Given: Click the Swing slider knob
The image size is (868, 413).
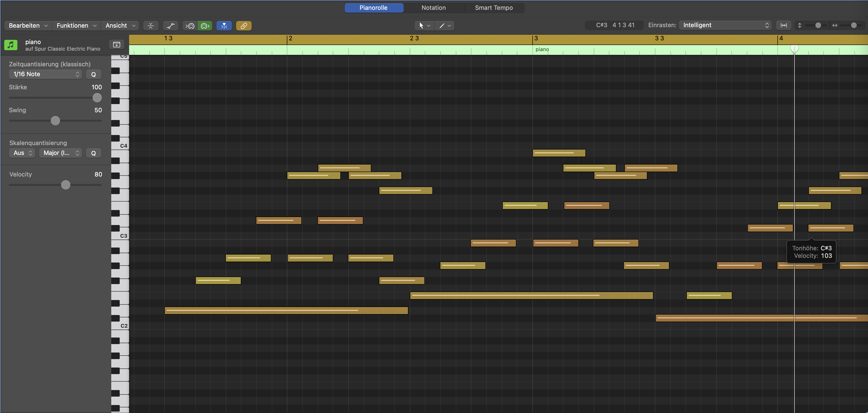Looking at the screenshot, I should tap(55, 120).
